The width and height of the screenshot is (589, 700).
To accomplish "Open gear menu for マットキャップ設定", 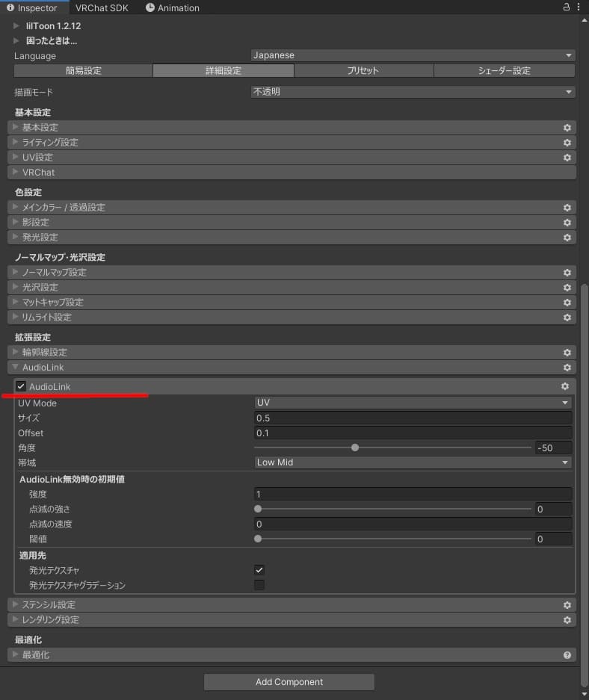I will click(567, 303).
